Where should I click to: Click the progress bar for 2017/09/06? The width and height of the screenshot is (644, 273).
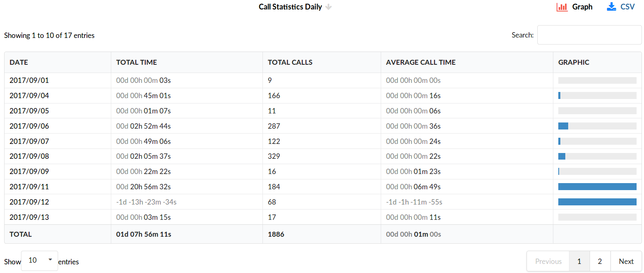pyautogui.click(x=597, y=126)
